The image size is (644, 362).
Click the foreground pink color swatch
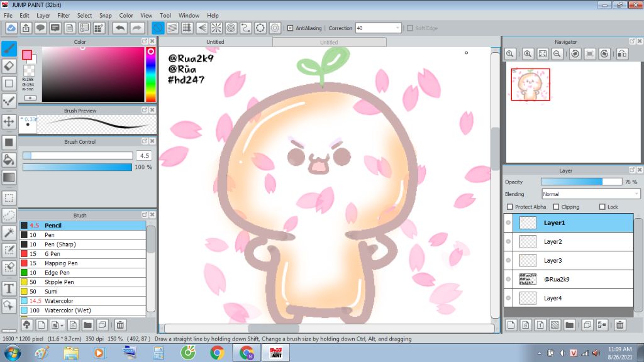pyautogui.click(x=27, y=55)
